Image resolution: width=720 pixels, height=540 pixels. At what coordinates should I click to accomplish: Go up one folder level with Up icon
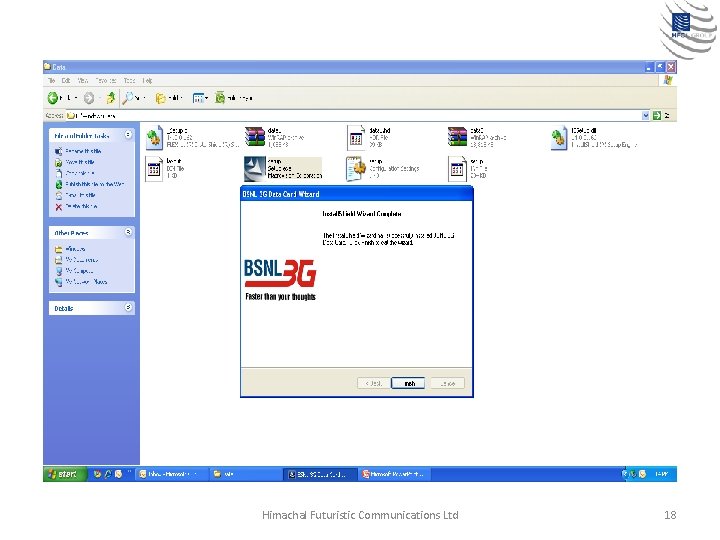110,98
